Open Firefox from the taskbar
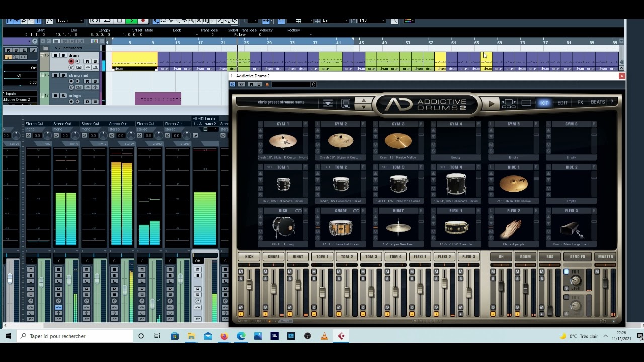 tap(224, 336)
